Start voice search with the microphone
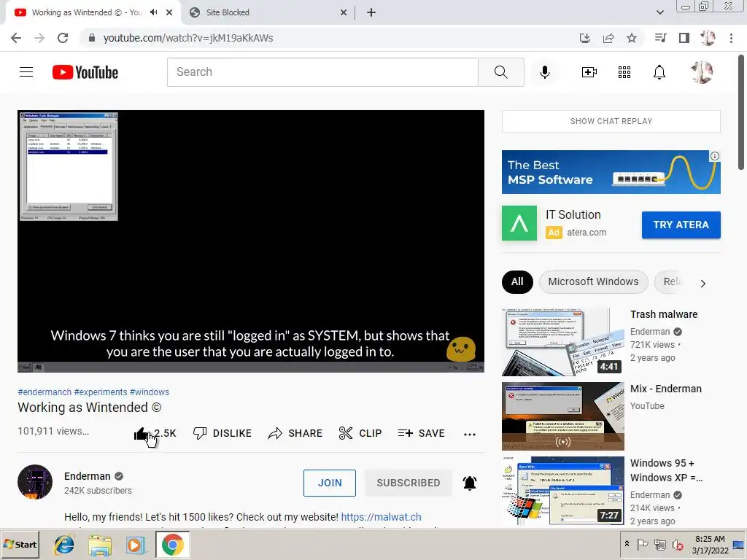 coord(544,72)
